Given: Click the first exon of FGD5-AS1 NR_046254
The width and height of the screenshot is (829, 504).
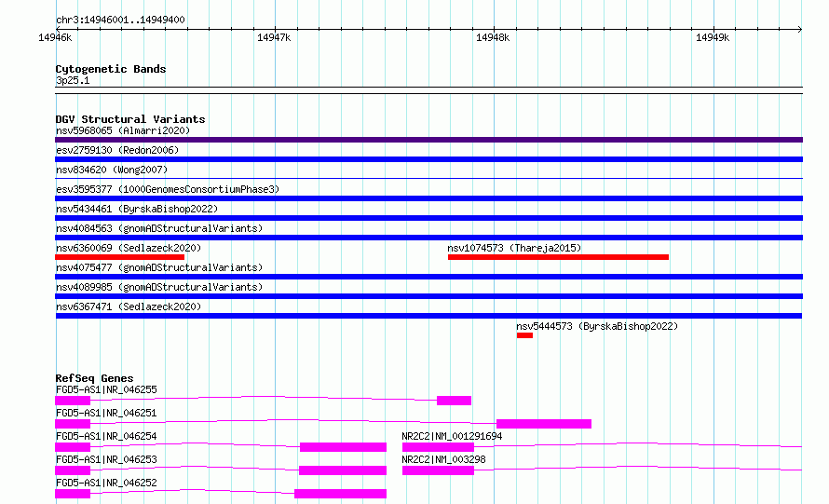Looking at the screenshot, I should [x=73, y=447].
